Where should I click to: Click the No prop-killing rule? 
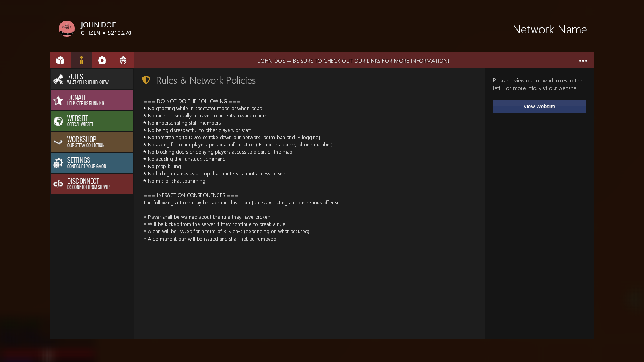[163, 167]
